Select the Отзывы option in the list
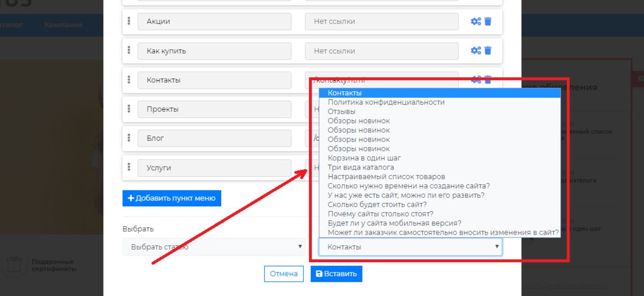This screenshot has width=644, height=296. (x=341, y=111)
